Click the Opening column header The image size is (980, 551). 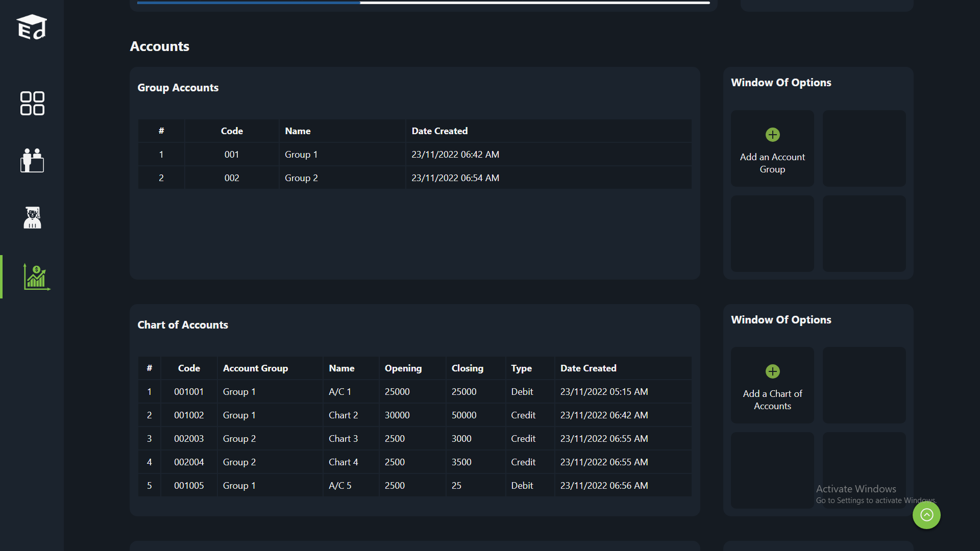click(x=403, y=368)
